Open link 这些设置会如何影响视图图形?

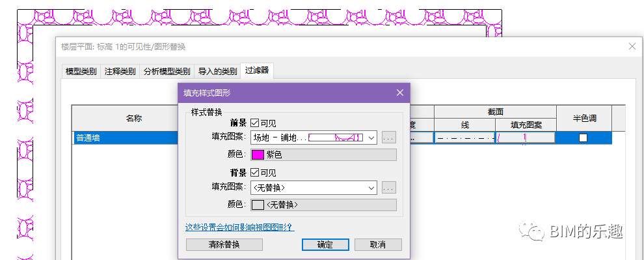[x=240, y=227]
